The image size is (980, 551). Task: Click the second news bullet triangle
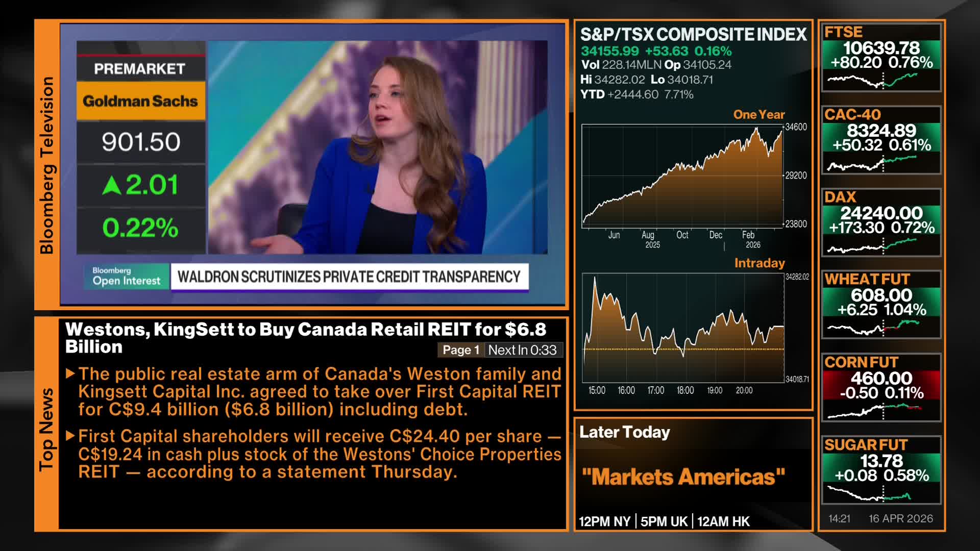71,436
